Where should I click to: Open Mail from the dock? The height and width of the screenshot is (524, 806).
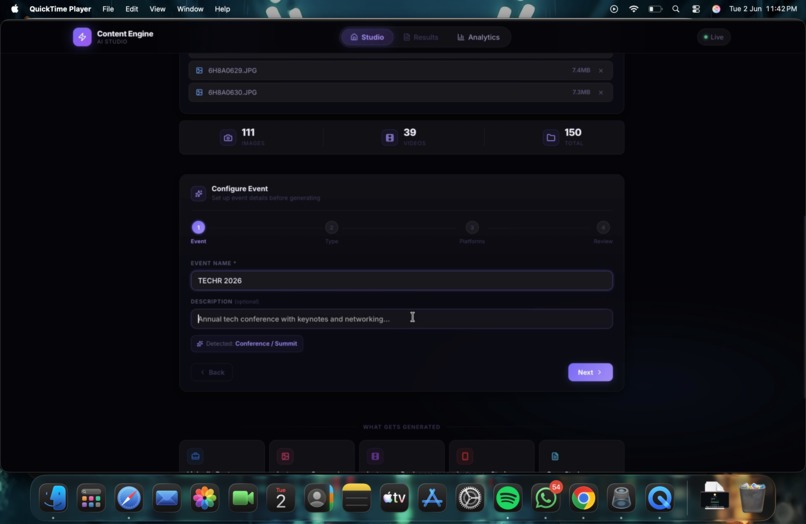tap(167, 498)
